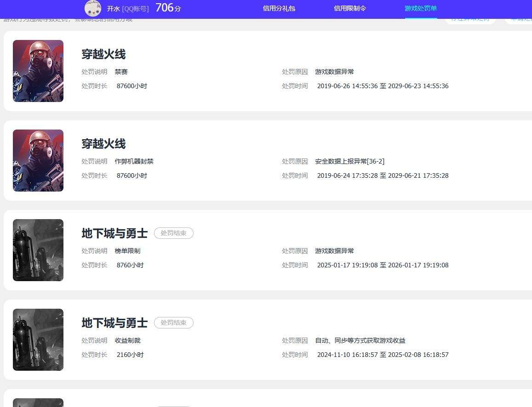The image size is (532, 407).
Task: Click the 游戏数据异常 reason in 禁赛 record
Action: pyautogui.click(x=335, y=72)
